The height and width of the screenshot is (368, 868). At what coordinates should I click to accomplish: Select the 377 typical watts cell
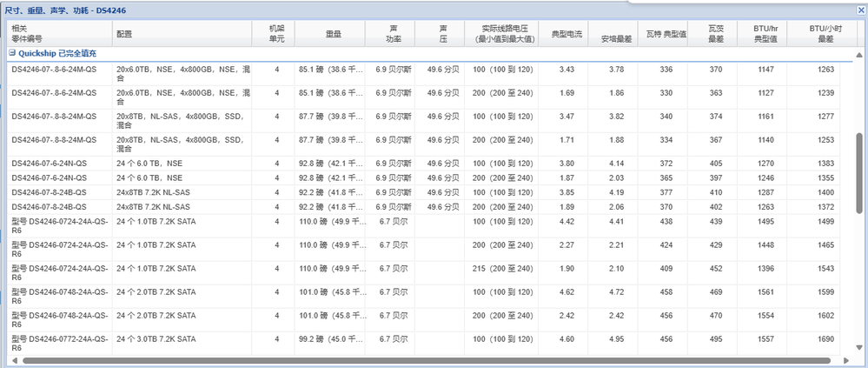[x=666, y=192]
